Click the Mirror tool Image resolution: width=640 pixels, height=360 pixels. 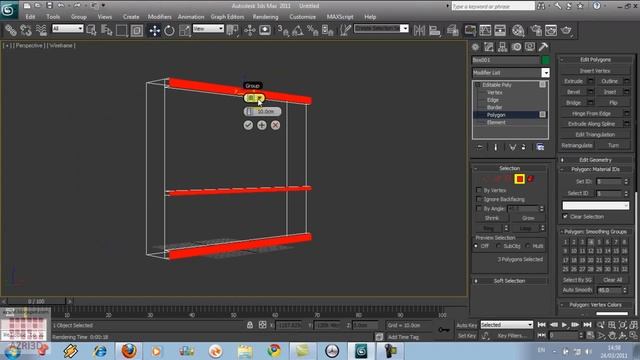tap(419, 31)
